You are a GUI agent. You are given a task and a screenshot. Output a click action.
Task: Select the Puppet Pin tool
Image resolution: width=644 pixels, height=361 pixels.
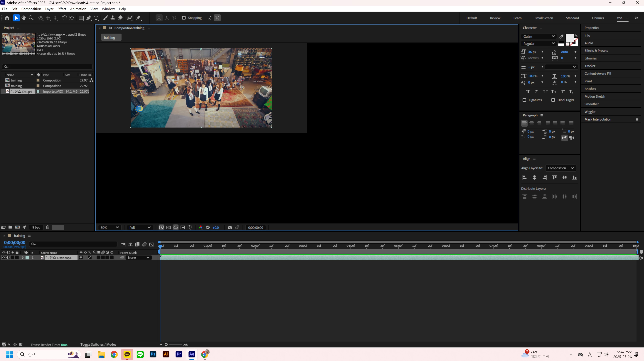point(138,18)
